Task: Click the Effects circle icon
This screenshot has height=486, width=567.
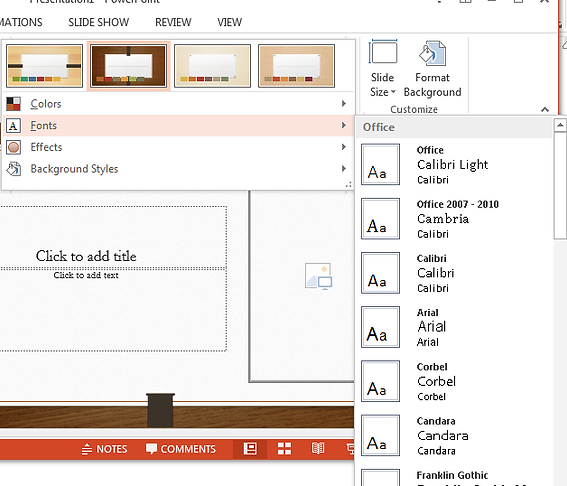Action: [x=13, y=147]
